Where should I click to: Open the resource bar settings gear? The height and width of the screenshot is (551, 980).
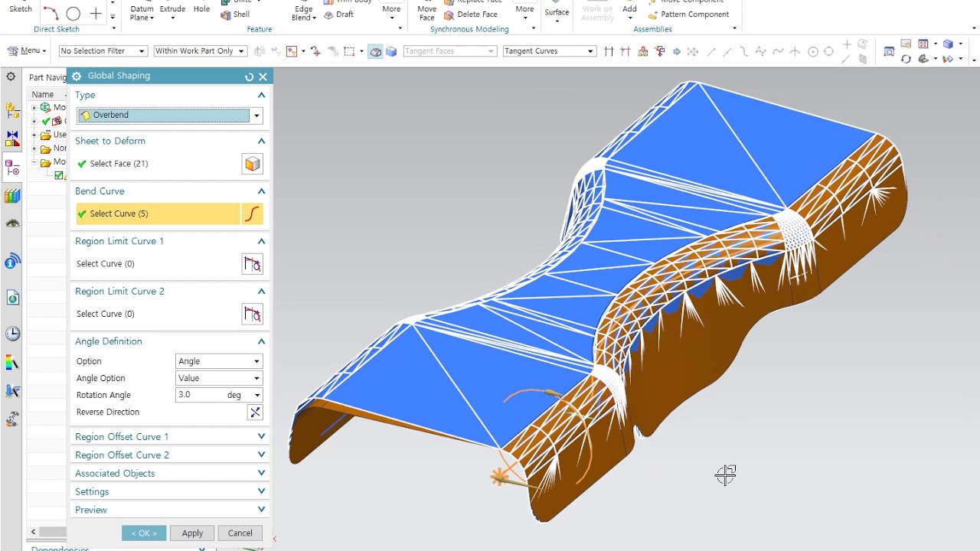[x=11, y=77]
